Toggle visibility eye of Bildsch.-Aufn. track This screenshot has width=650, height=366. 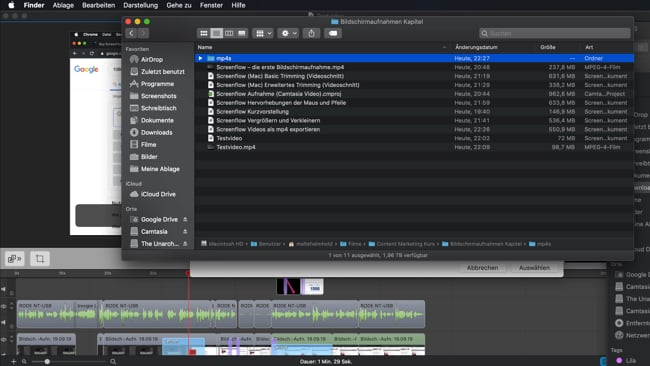click(x=4, y=339)
